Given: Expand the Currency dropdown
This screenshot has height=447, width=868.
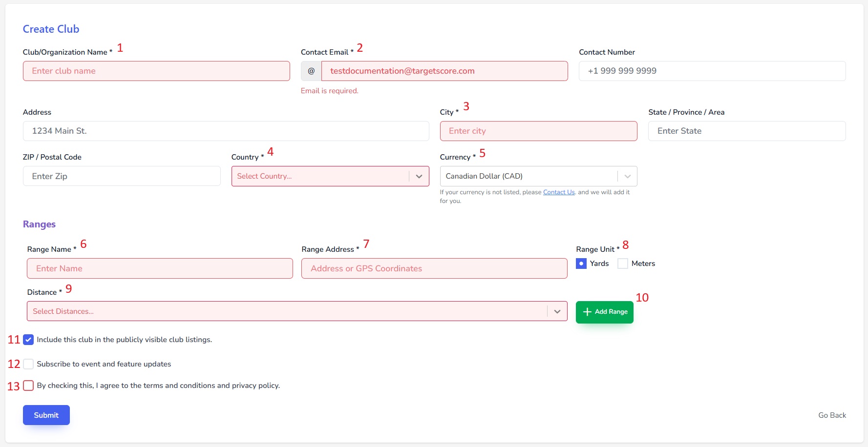Looking at the screenshot, I should [x=627, y=176].
